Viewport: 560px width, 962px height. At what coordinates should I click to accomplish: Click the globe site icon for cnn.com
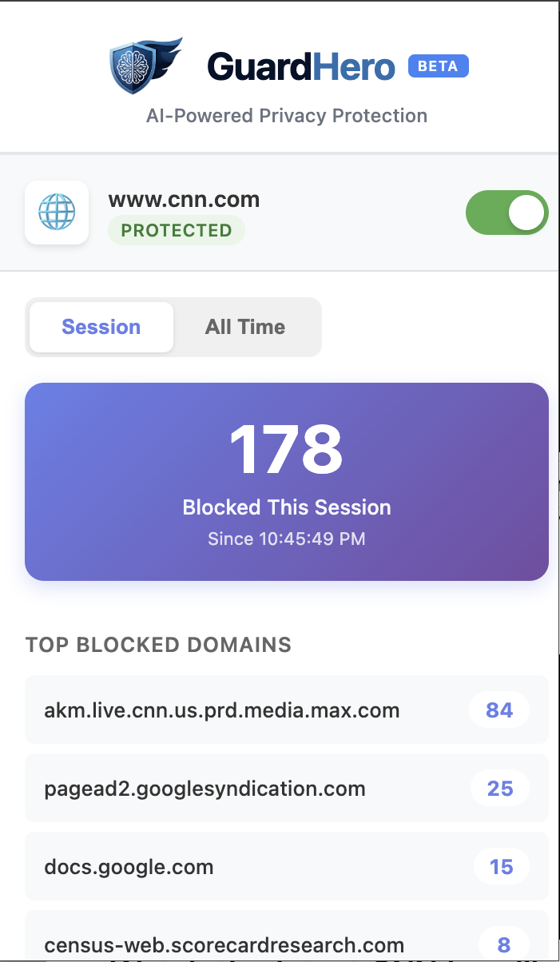[x=57, y=213]
